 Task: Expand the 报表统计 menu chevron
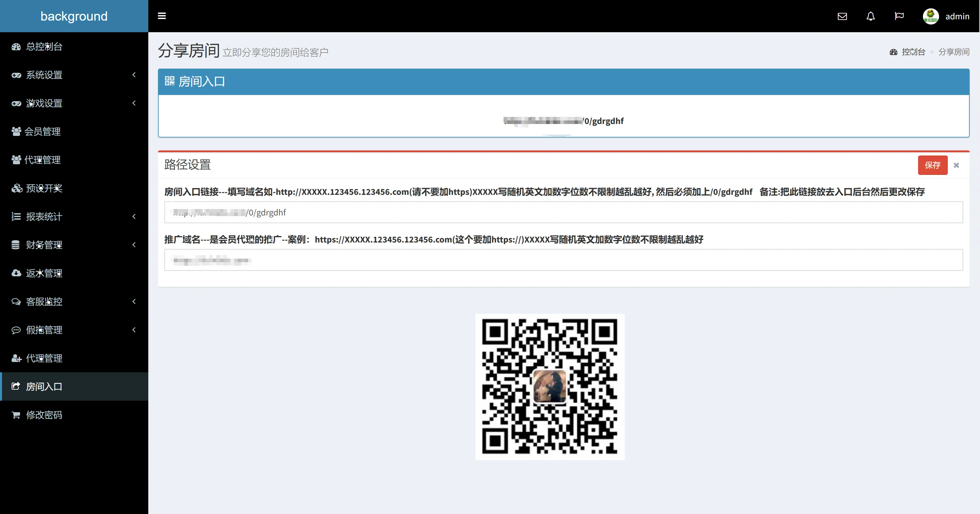tap(134, 216)
